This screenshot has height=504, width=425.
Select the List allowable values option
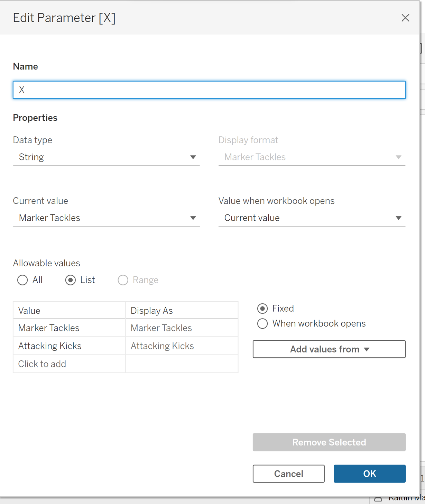tap(71, 280)
